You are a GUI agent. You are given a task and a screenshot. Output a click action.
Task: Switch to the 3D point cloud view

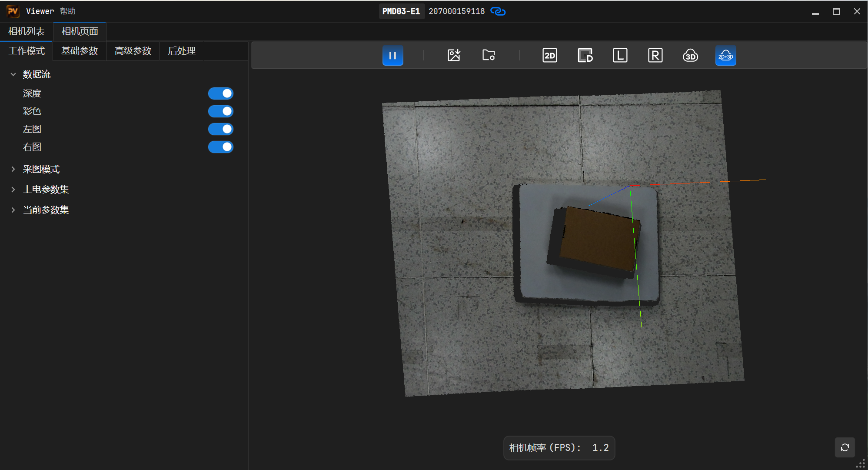691,56
